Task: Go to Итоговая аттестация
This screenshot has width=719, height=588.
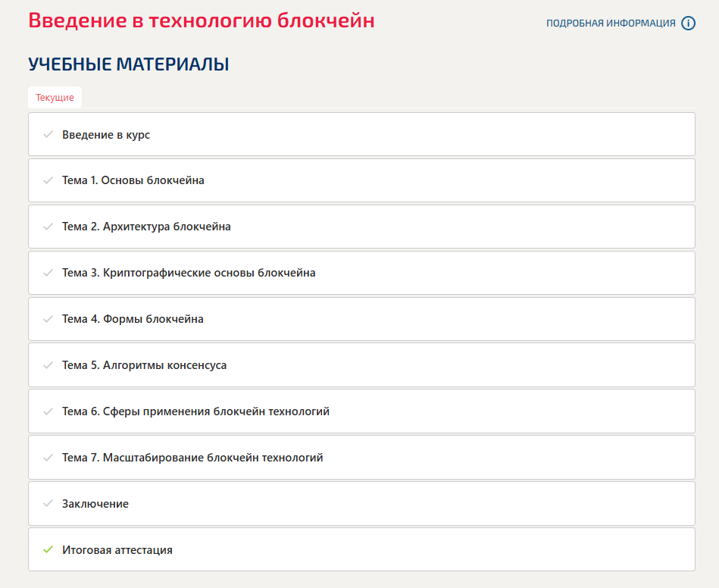Action: [x=117, y=550]
